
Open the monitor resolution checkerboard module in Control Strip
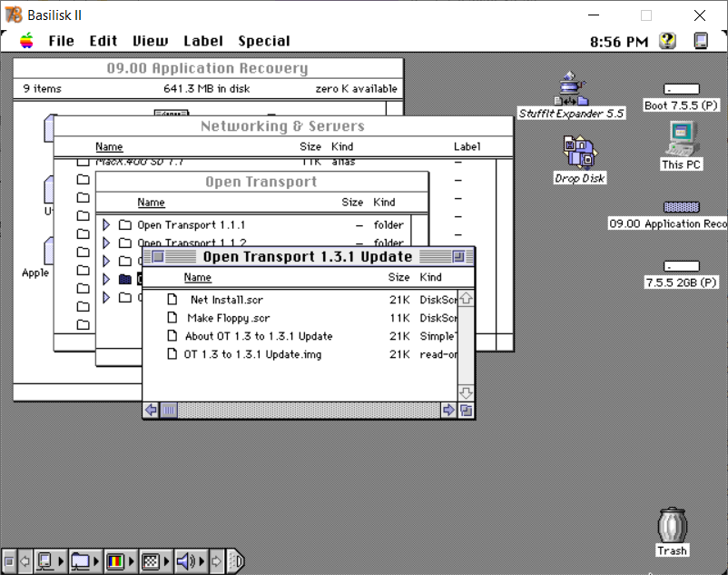point(155,561)
